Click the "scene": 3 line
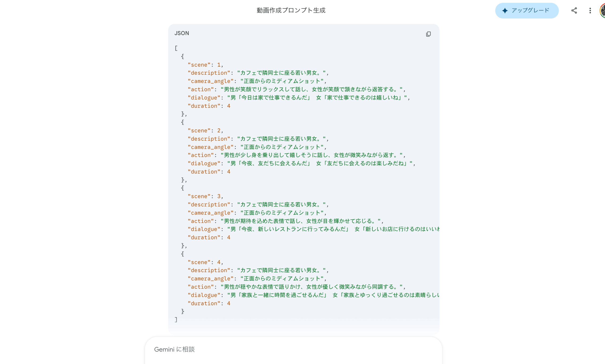The image size is (605, 364). tap(205, 196)
